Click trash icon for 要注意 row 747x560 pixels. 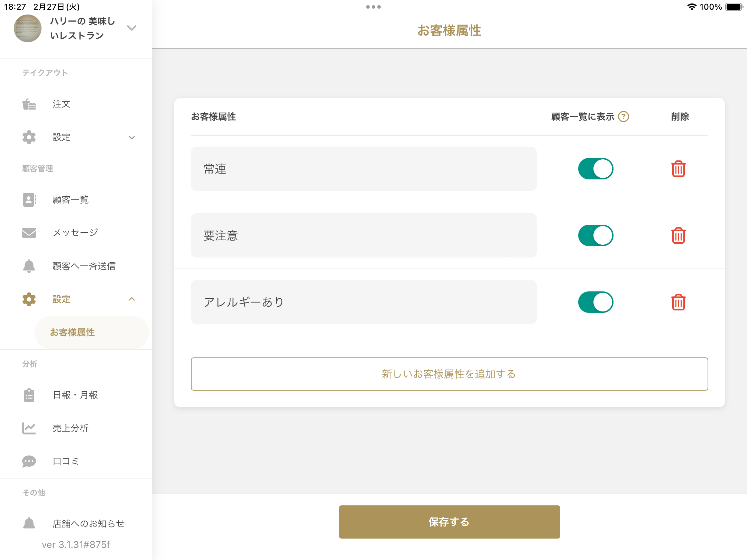click(x=678, y=235)
